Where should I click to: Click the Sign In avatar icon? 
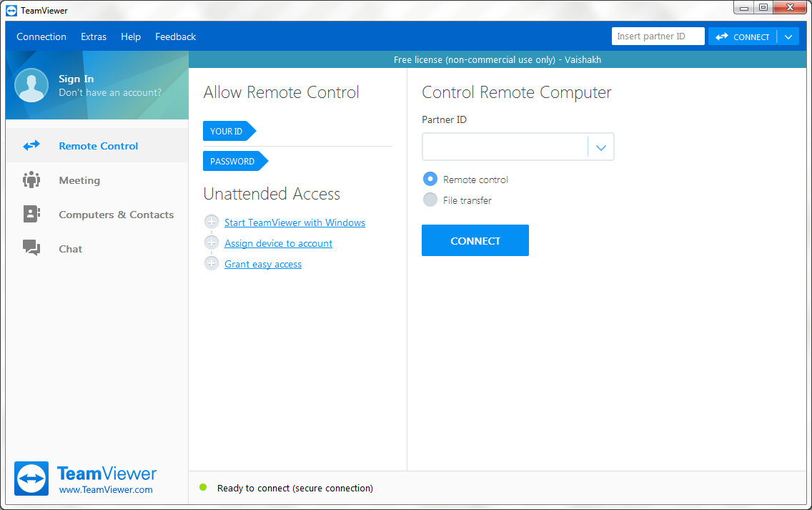coord(31,86)
